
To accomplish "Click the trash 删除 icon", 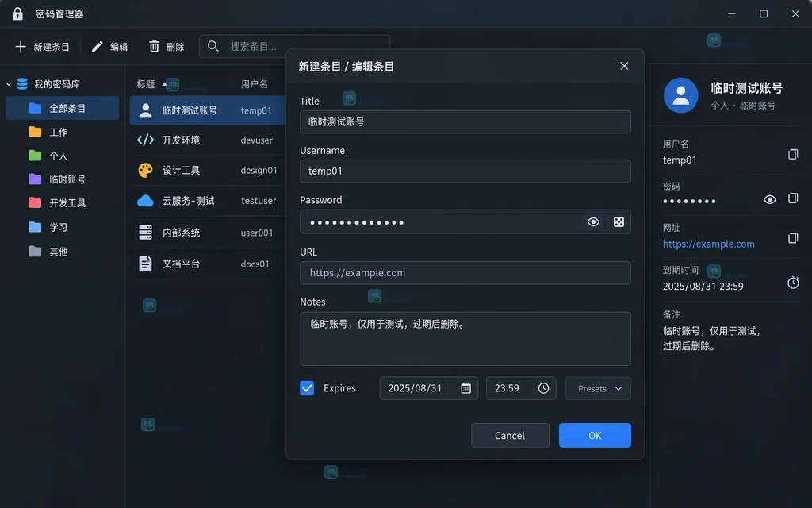I will [x=155, y=47].
